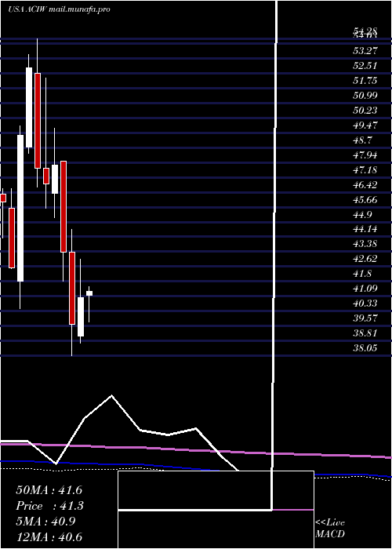
Task: Click the '50MA : 41.6' readout
Action: click(x=49, y=490)
